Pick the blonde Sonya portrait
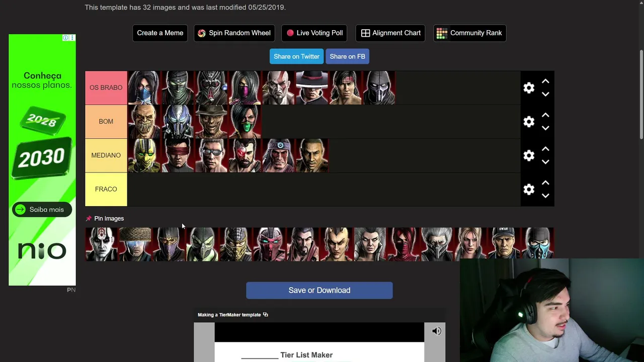Viewport: 644px width, 362px height. pos(471,244)
